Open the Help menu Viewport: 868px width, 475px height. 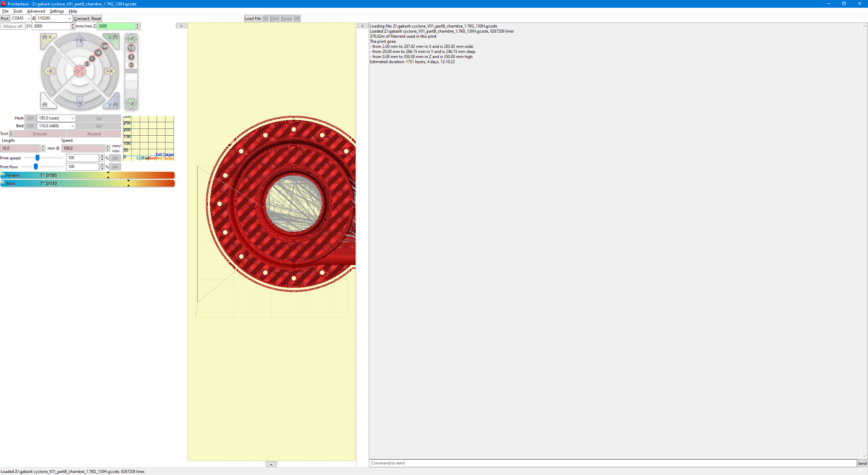point(73,11)
